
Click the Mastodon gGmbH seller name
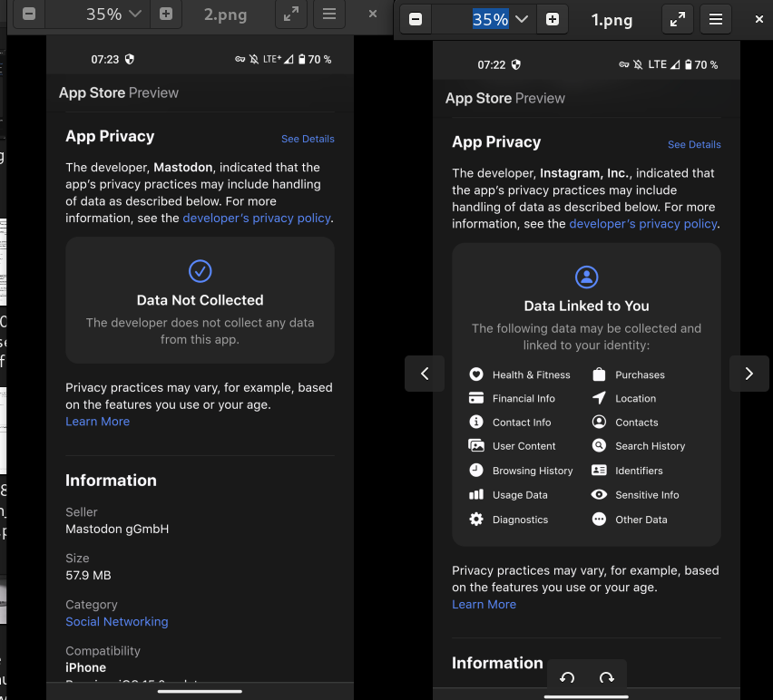(x=117, y=529)
